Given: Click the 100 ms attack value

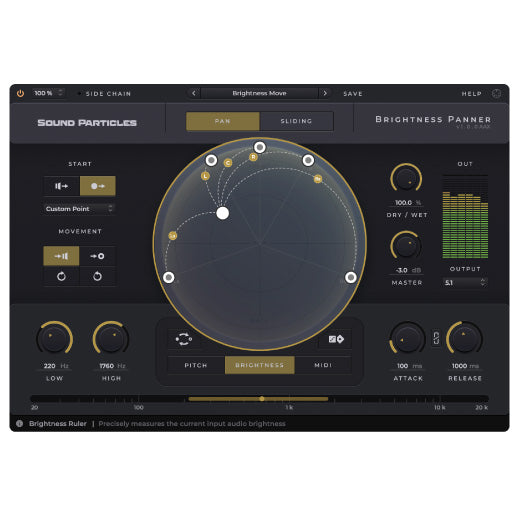Looking at the screenshot, I should point(408,366).
